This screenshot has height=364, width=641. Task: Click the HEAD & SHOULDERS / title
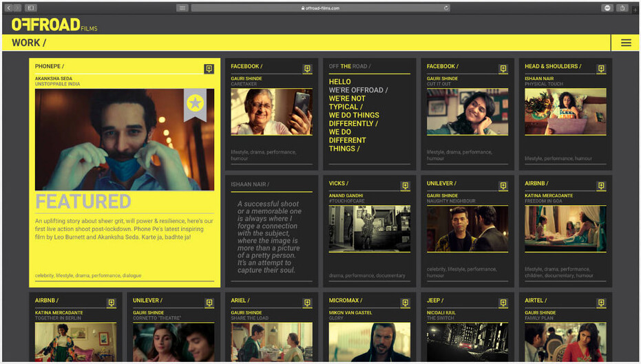(x=553, y=66)
